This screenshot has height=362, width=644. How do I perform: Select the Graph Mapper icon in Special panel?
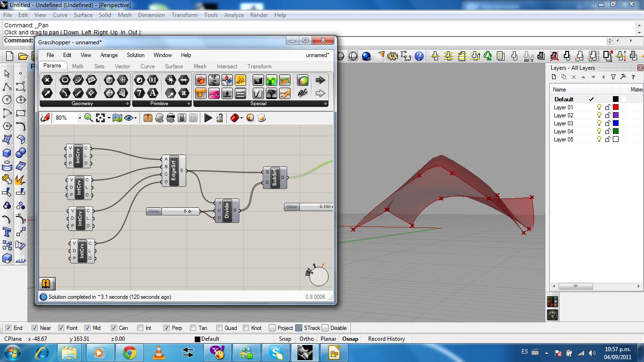click(x=258, y=93)
